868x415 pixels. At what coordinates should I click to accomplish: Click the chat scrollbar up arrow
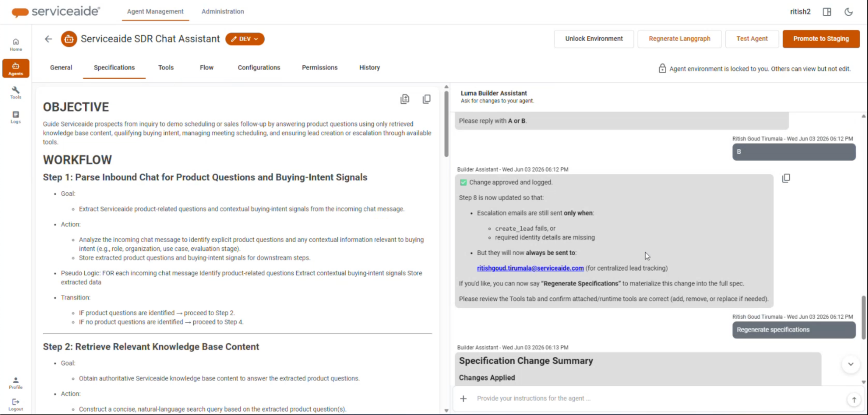[x=863, y=116]
